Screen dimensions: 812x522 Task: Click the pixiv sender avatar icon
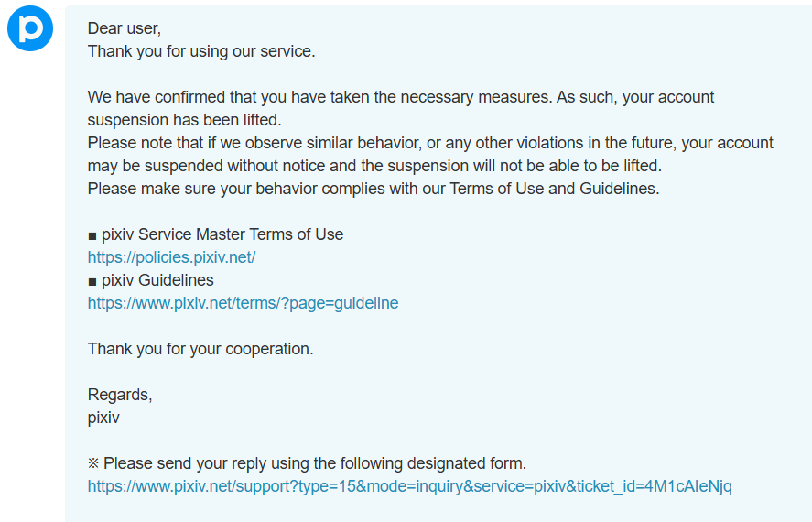coord(30,28)
